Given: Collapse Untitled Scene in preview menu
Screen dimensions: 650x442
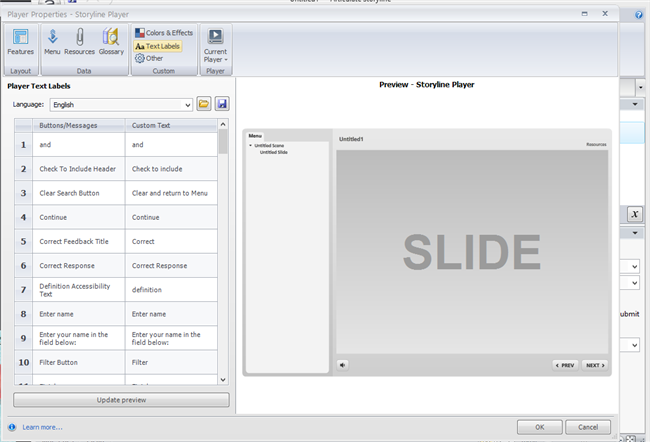Looking at the screenshot, I should 250,146.
